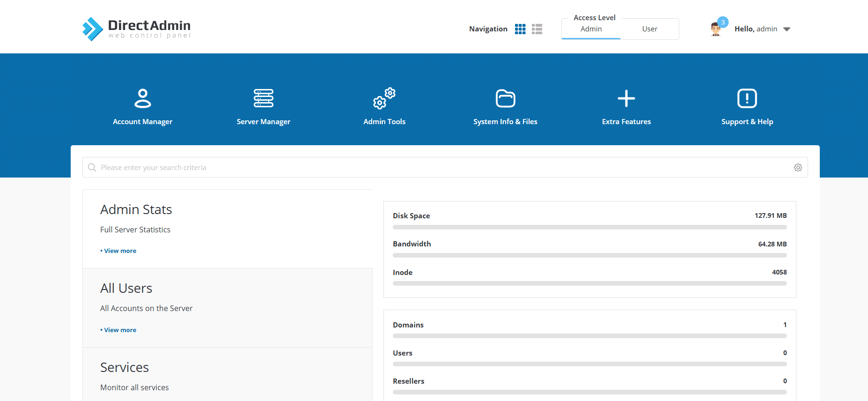Click the Admin Tools gears icon
Screen dimensions: 868x401
click(384, 98)
